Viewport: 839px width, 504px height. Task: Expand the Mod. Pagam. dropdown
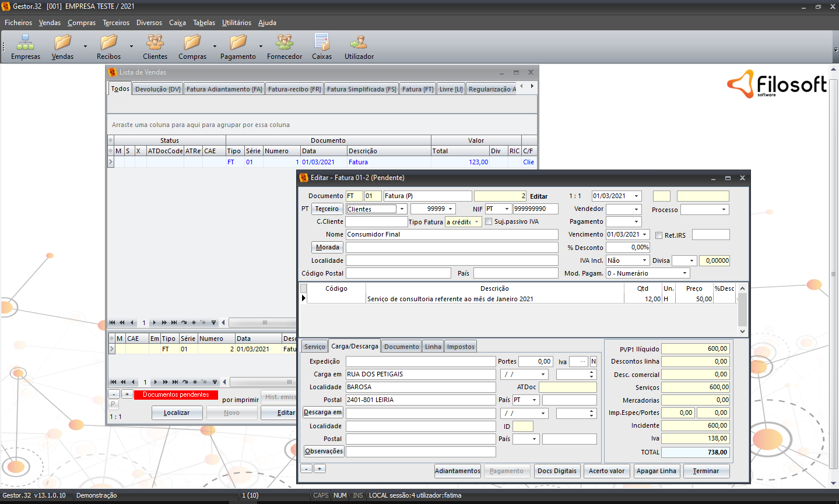tap(684, 273)
